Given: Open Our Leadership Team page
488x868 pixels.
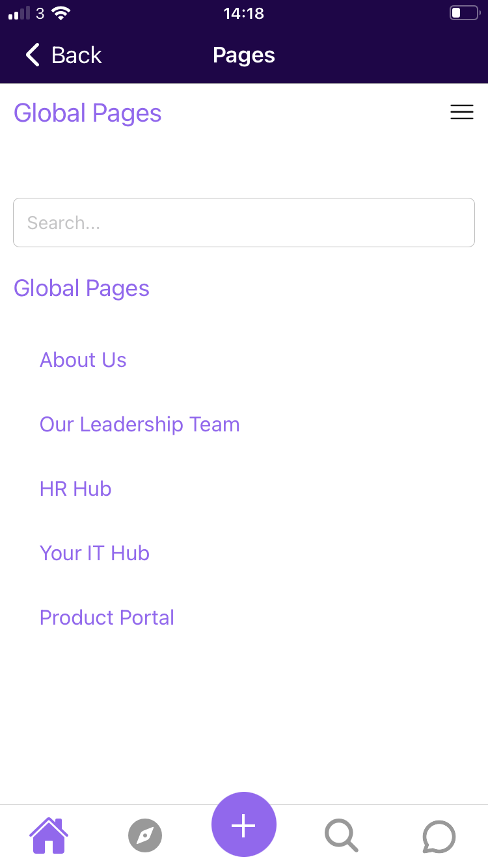Looking at the screenshot, I should click(x=140, y=424).
